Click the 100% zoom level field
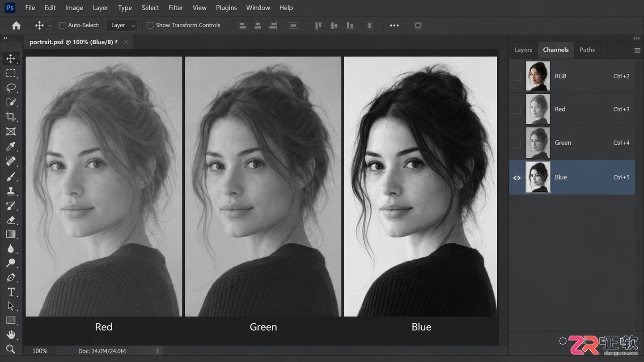 40,351
